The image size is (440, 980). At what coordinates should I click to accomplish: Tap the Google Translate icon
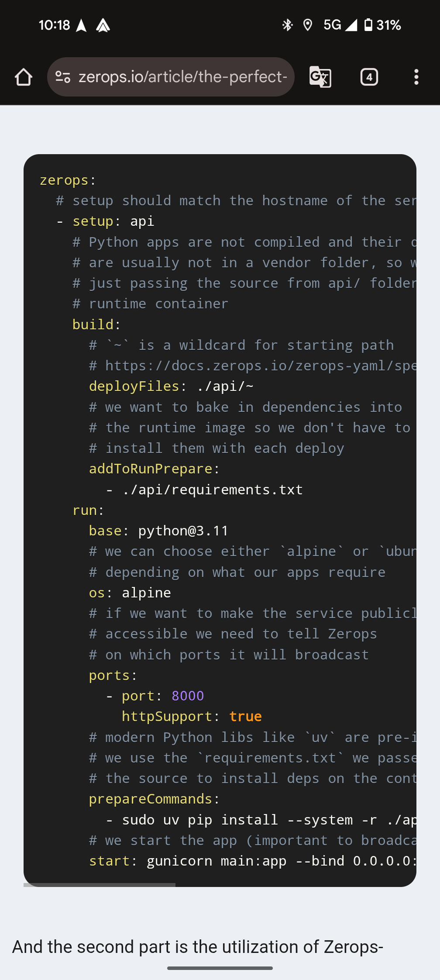320,77
